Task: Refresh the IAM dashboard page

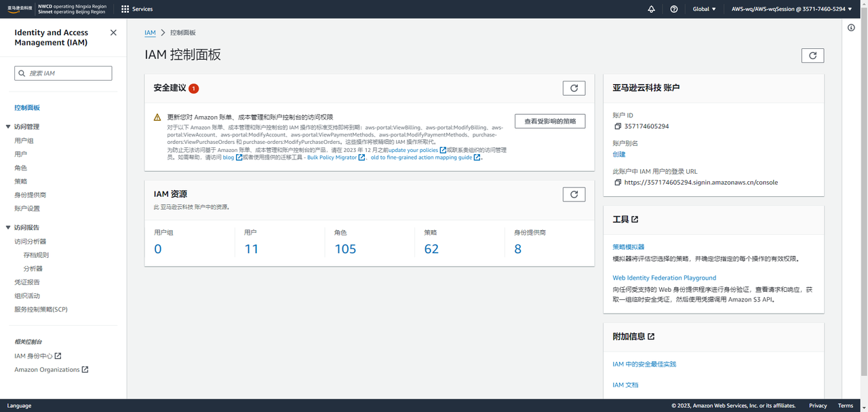Action: (x=812, y=56)
